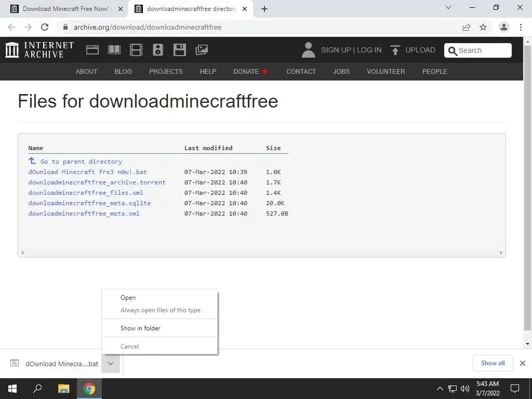Open the CONTACT nav item

pyautogui.click(x=301, y=72)
